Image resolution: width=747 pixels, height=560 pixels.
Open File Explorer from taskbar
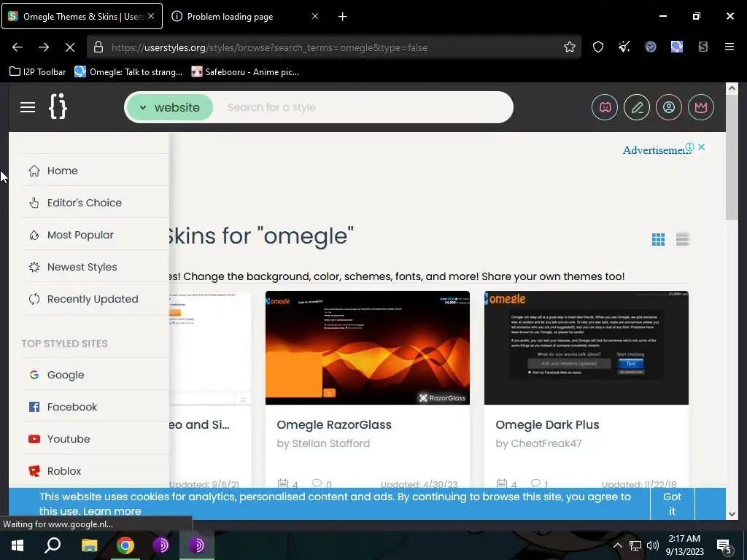tap(89, 545)
